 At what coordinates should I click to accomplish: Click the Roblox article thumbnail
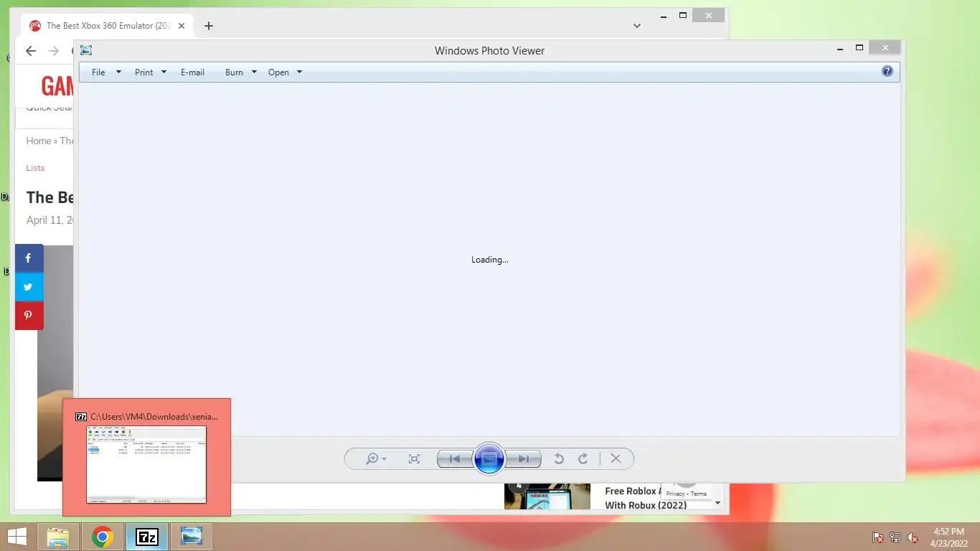click(547, 496)
